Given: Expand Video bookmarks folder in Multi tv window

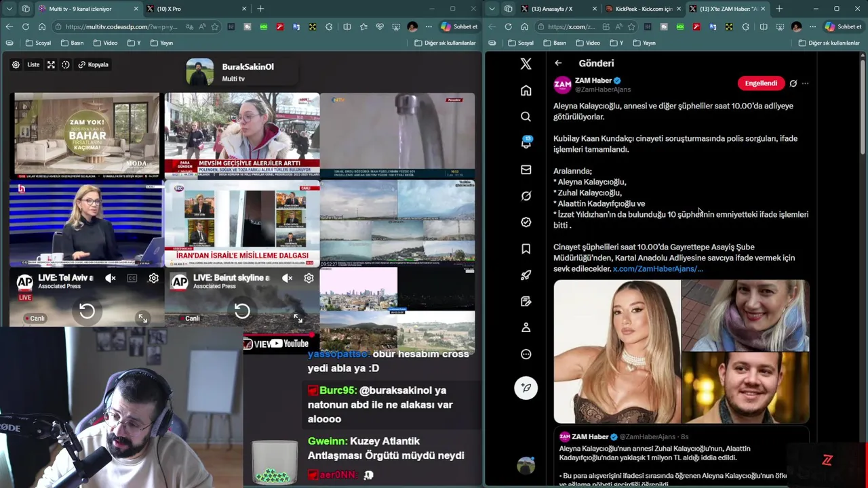Looking at the screenshot, I should coord(106,43).
